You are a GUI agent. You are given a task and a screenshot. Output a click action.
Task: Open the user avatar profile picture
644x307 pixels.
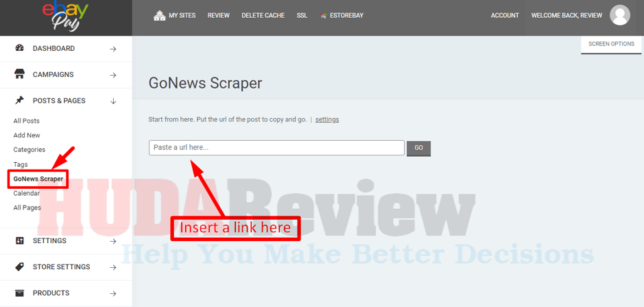(620, 16)
